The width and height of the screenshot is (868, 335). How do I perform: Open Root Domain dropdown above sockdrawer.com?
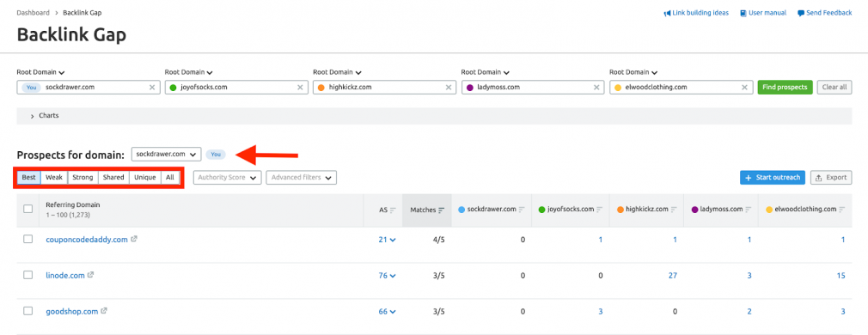pos(41,72)
